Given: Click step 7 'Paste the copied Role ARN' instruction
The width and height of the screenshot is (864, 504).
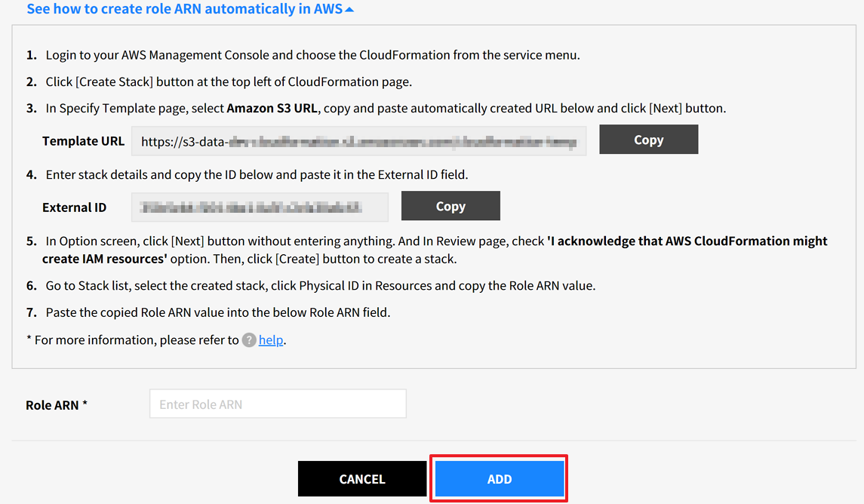Looking at the screenshot, I should tap(218, 312).
